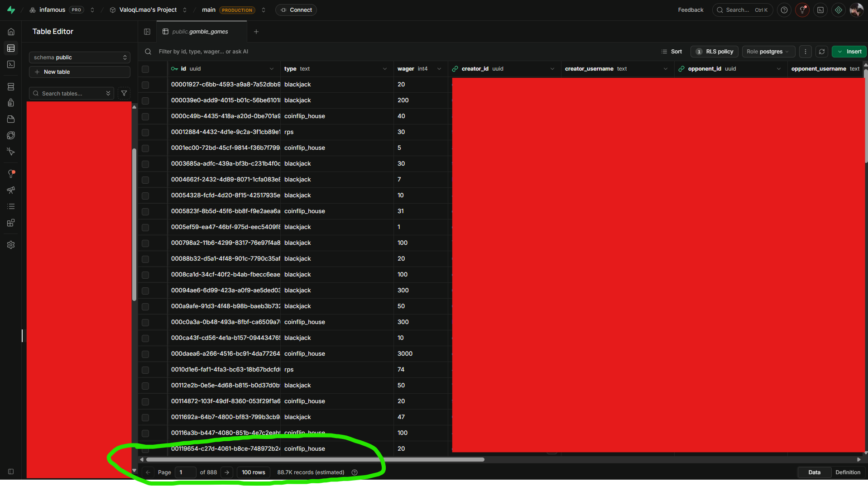868x486 pixels.
Task: Switch to the Data view tab
Action: (814, 472)
